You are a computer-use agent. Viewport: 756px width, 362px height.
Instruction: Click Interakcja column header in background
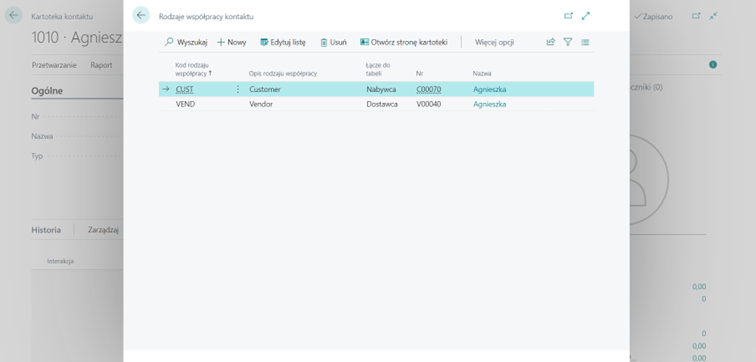(60, 261)
